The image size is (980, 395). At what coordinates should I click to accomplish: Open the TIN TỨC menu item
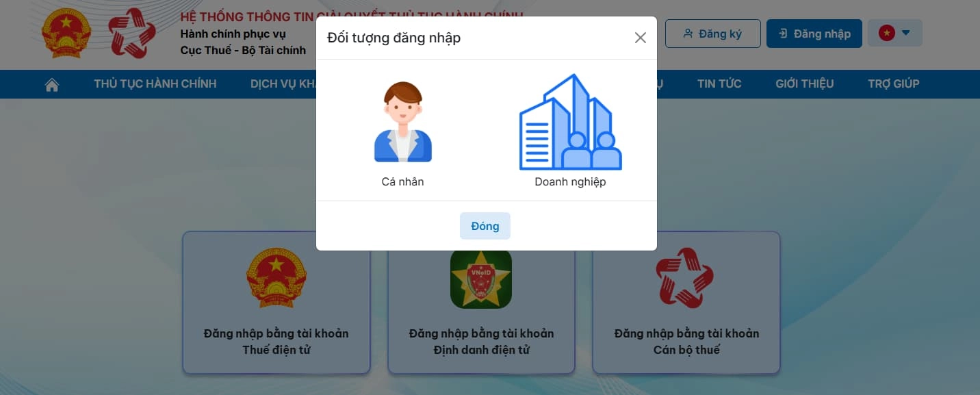click(x=719, y=84)
